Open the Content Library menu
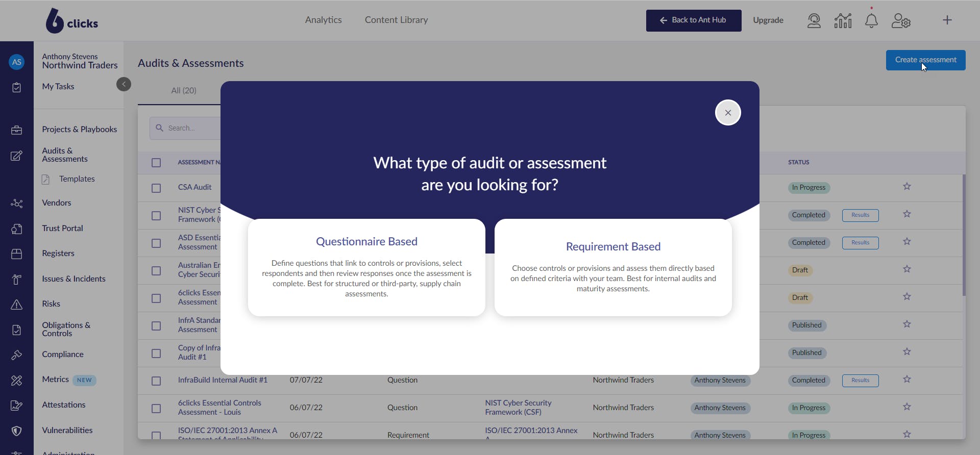Screen dimensions: 980x455 (x=396, y=20)
